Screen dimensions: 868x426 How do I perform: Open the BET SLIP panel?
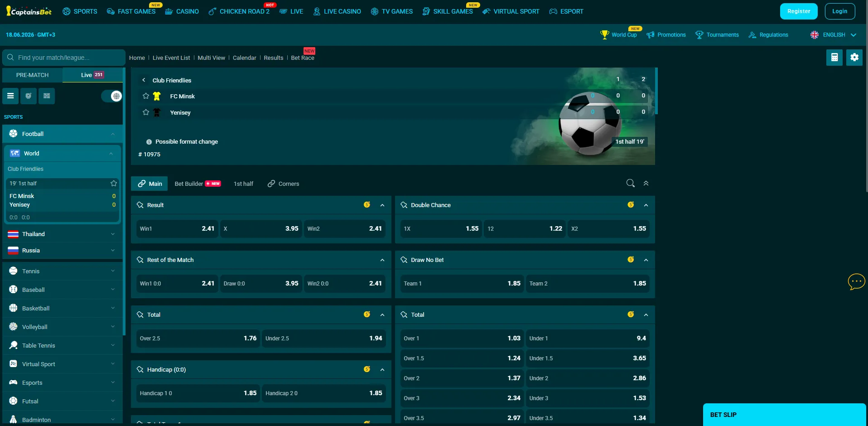[x=785, y=415]
